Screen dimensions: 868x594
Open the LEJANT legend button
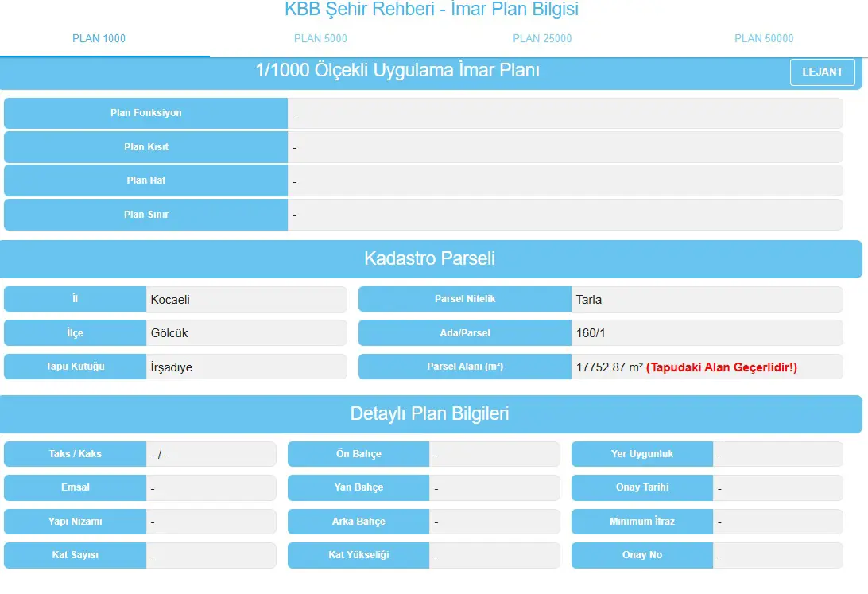click(822, 72)
